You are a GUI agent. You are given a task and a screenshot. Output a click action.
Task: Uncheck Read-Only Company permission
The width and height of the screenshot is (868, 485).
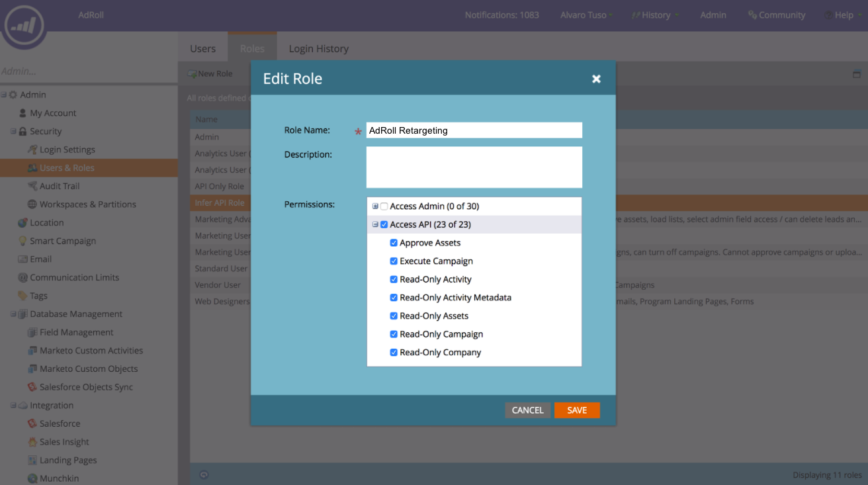[x=394, y=353]
